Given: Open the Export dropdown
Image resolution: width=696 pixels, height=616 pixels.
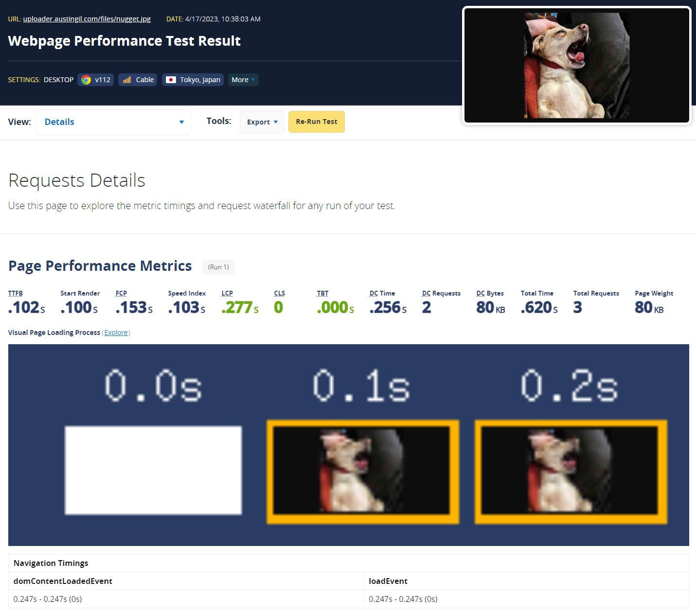Looking at the screenshot, I should click(x=262, y=122).
